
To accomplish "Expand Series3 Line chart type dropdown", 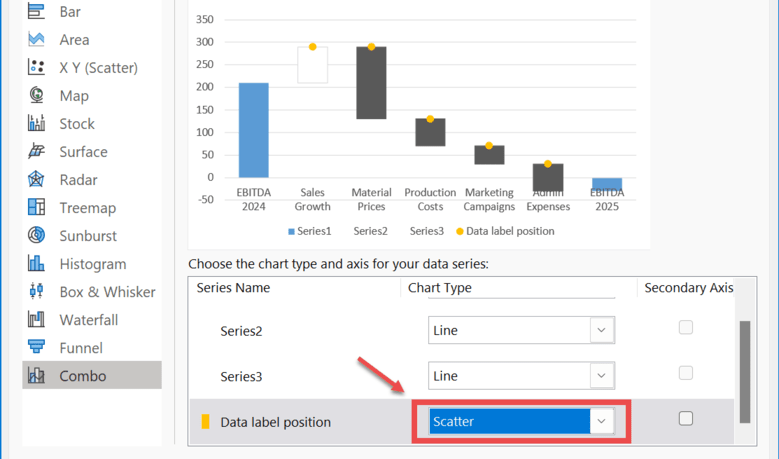I will [601, 376].
